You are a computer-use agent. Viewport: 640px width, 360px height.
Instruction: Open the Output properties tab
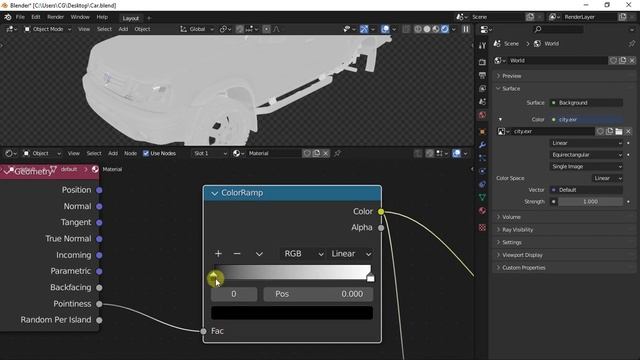[482, 75]
